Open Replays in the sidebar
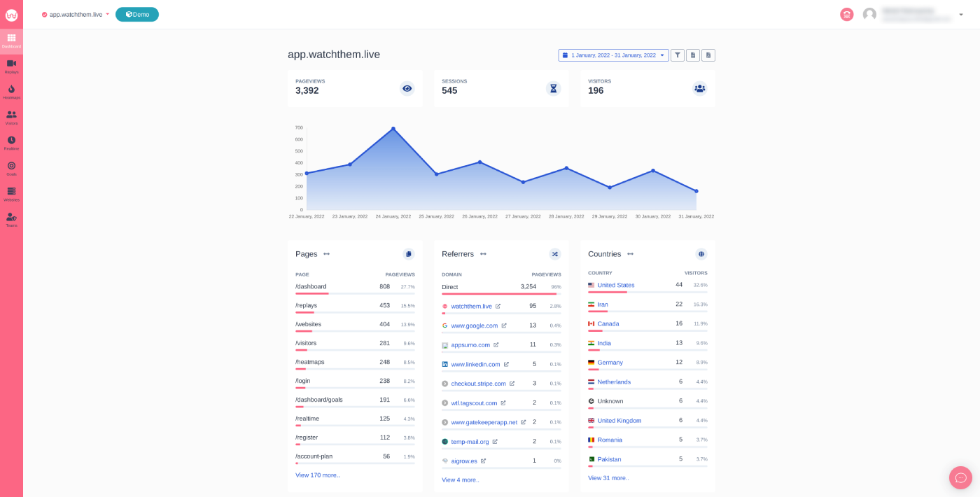Screen dimensions: 980x497 point(11,66)
